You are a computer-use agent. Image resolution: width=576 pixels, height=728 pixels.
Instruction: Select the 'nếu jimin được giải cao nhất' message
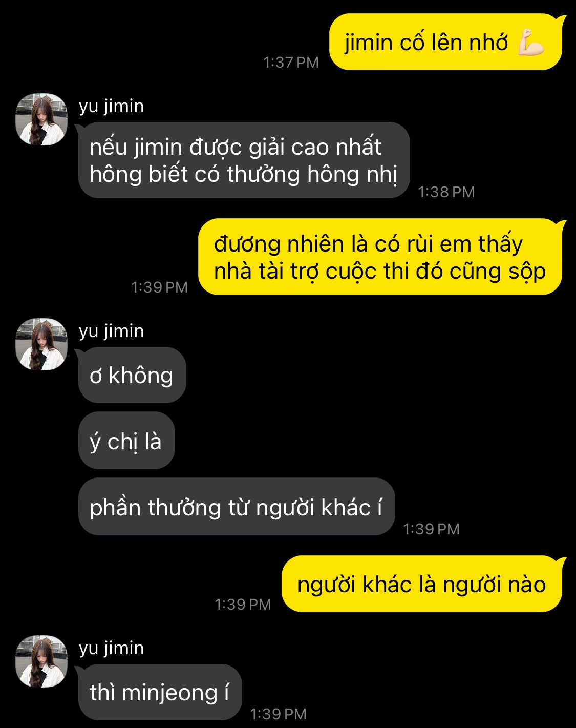[x=244, y=160]
